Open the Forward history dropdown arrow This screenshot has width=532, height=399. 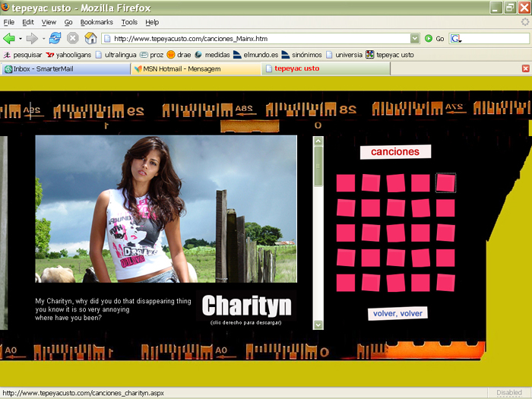[43, 39]
